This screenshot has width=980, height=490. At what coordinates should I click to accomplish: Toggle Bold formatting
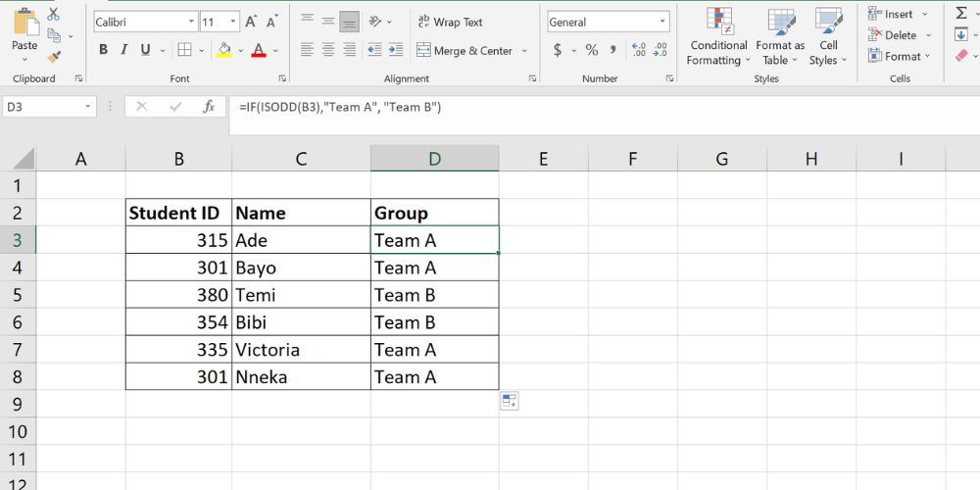point(103,50)
